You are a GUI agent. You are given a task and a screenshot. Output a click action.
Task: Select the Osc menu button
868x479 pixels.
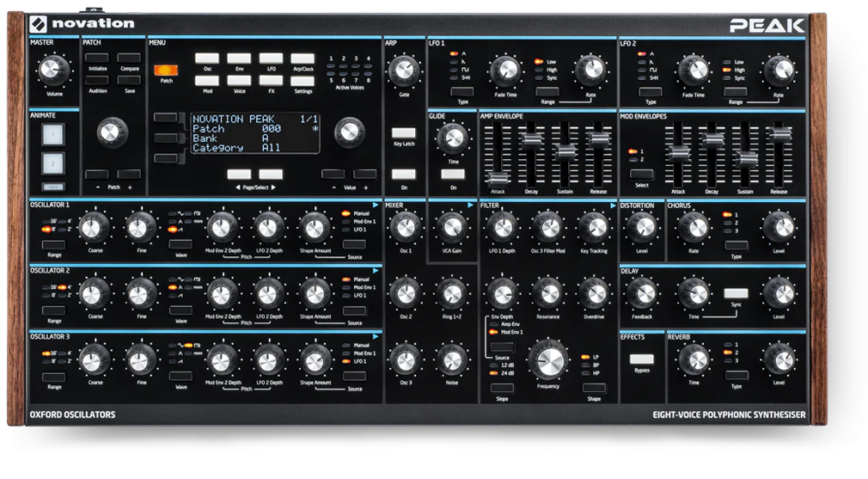[x=207, y=58]
